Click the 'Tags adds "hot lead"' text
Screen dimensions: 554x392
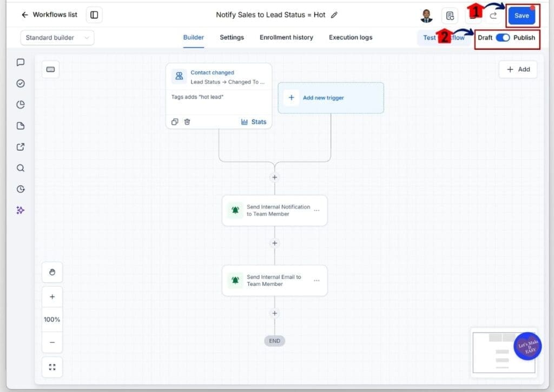(x=197, y=97)
